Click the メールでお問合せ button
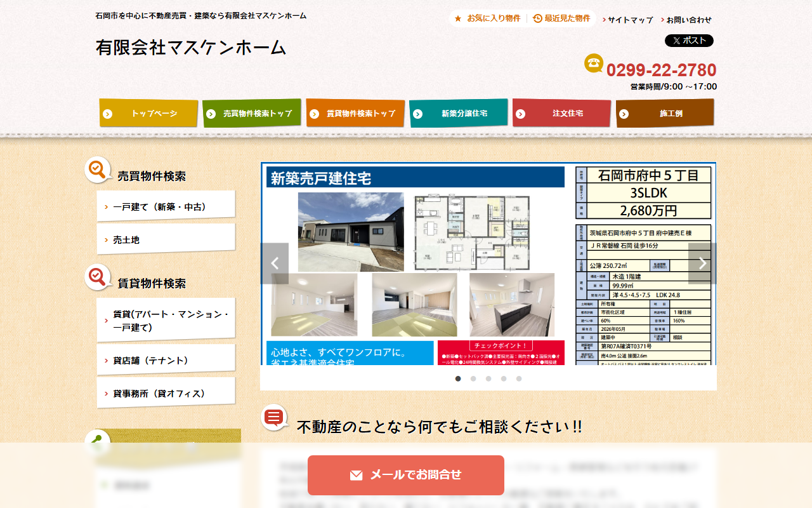The image size is (812, 508). (x=406, y=475)
